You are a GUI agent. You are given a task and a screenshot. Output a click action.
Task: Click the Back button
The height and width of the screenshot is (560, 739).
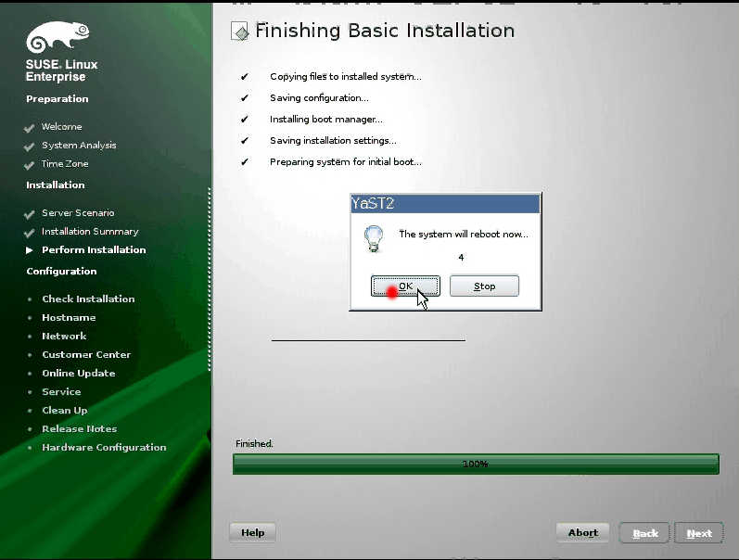tap(644, 533)
